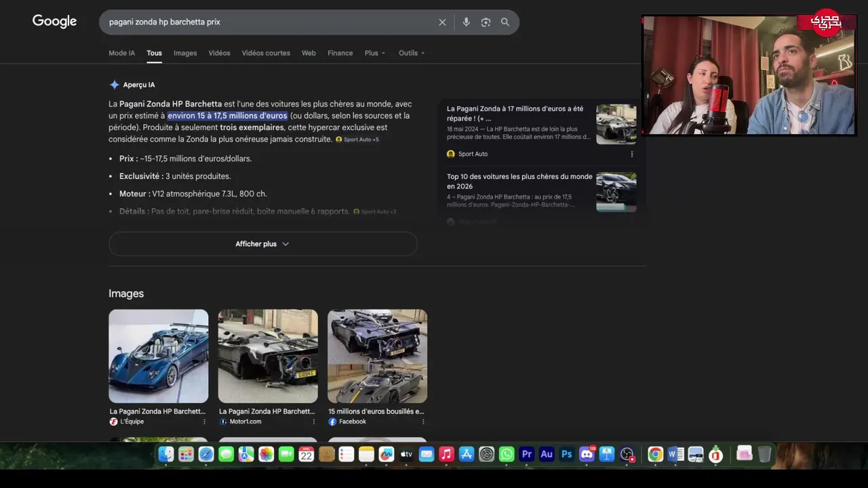The width and height of the screenshot is (868, 488).
Task: Open options menu for Sport Auto source
Action: [x=631, y=154]
